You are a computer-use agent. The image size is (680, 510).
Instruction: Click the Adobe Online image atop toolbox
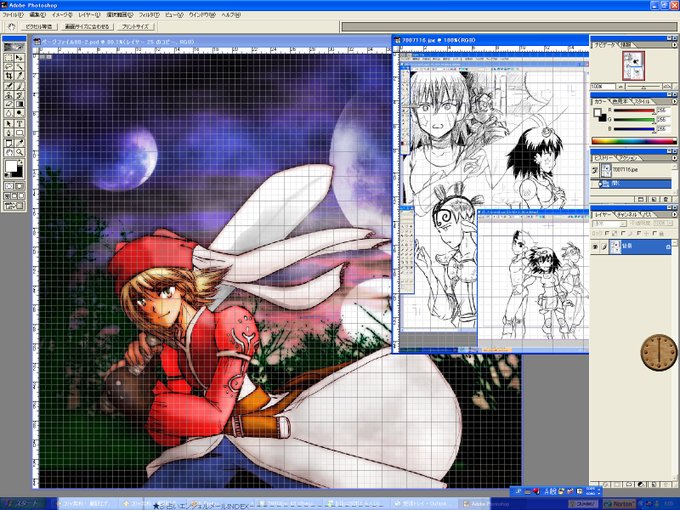pos(14,47)
